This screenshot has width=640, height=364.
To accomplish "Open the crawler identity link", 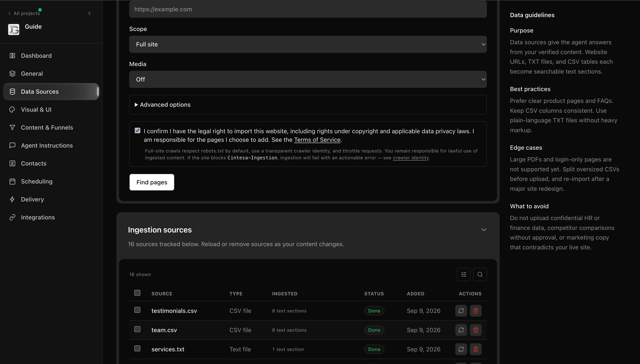I will click(x=410, y=158).
